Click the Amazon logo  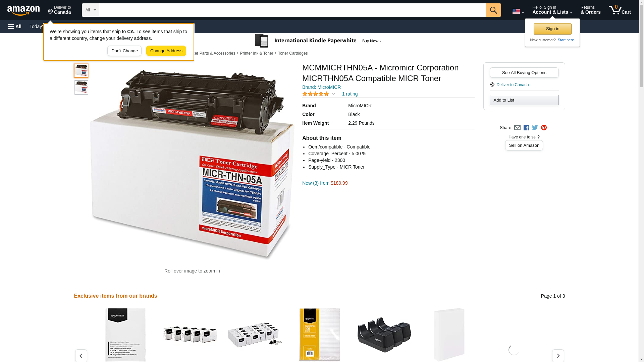(23, 10)
